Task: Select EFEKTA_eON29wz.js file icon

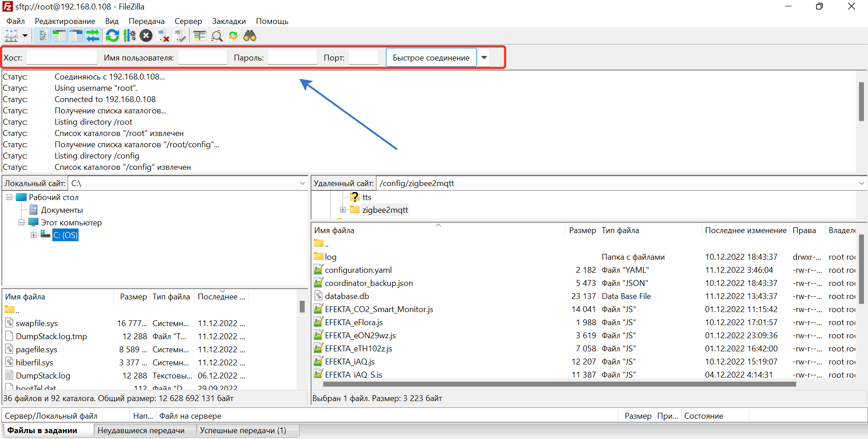Action: pyautogui.click(x=318, y=335)
